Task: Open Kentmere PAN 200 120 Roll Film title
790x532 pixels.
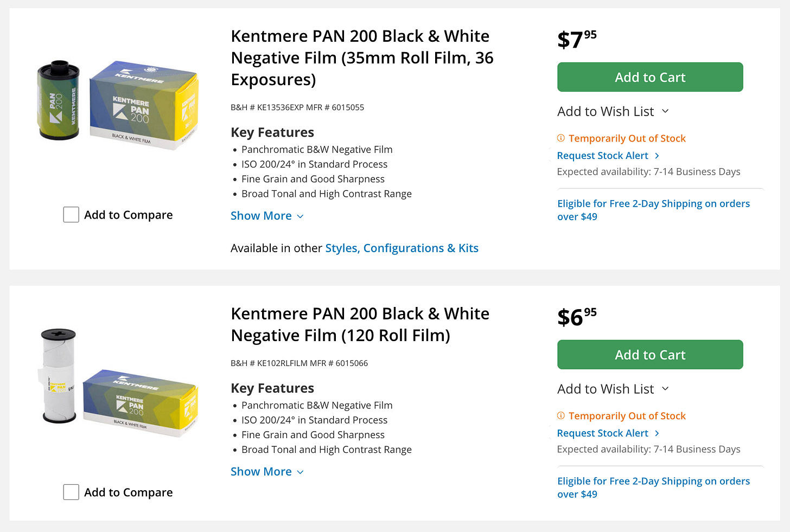Action: click(360, 324)
